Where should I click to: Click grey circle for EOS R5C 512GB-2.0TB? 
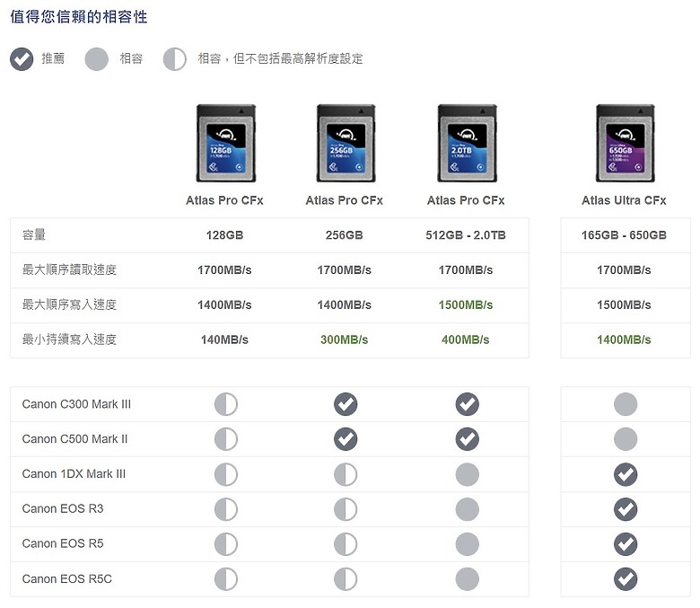(467, 579)
